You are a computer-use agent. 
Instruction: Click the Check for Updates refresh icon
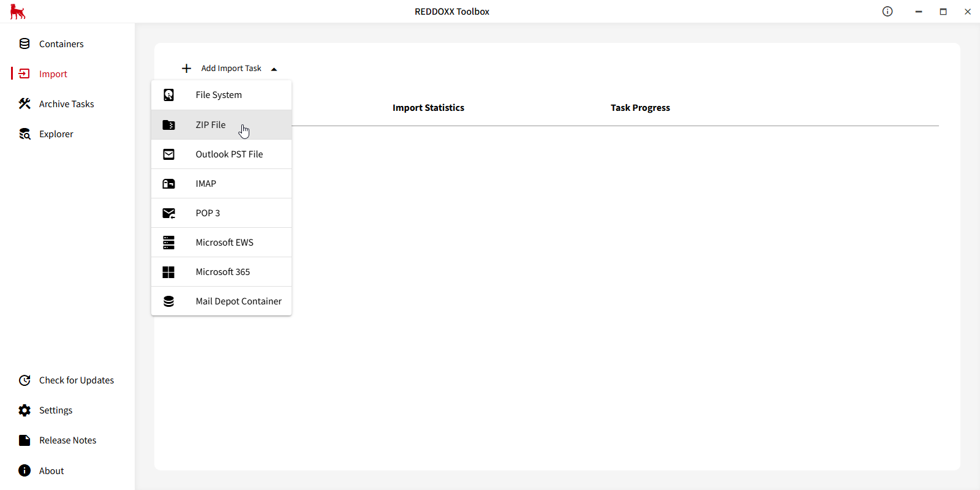click(x=24, y=380)
